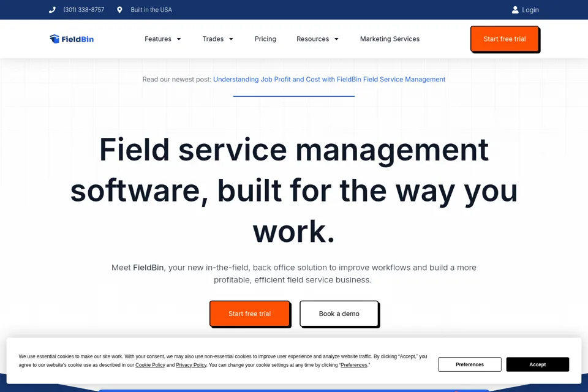The height and width of the screenshot is (392, 588).
Task: Click the phone handset icon
Action: click(52, 10)
